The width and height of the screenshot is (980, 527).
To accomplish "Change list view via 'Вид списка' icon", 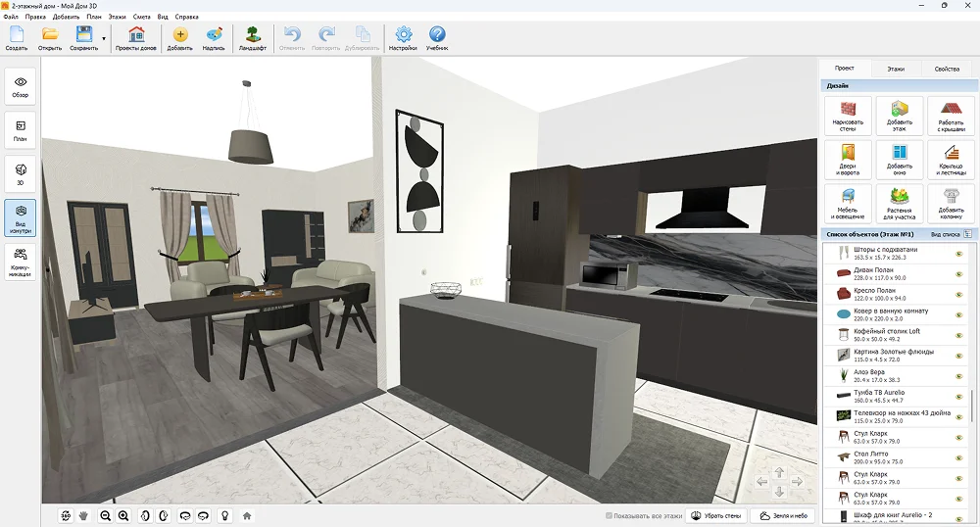I will click(x=967, y=235).
